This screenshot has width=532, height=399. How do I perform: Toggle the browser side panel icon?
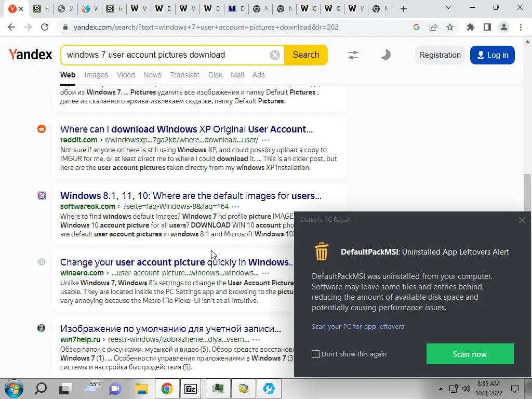pyautogui.click(x=487, y=27)
